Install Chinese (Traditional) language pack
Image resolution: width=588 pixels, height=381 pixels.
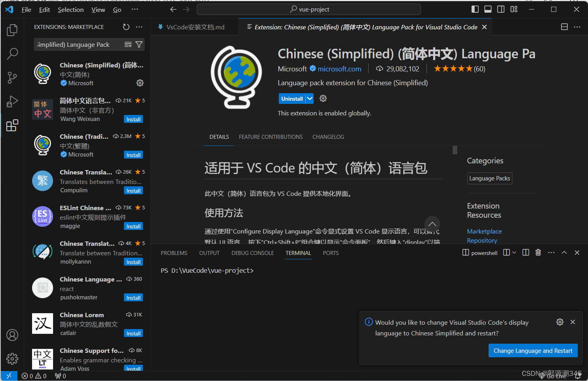(133, 155)
